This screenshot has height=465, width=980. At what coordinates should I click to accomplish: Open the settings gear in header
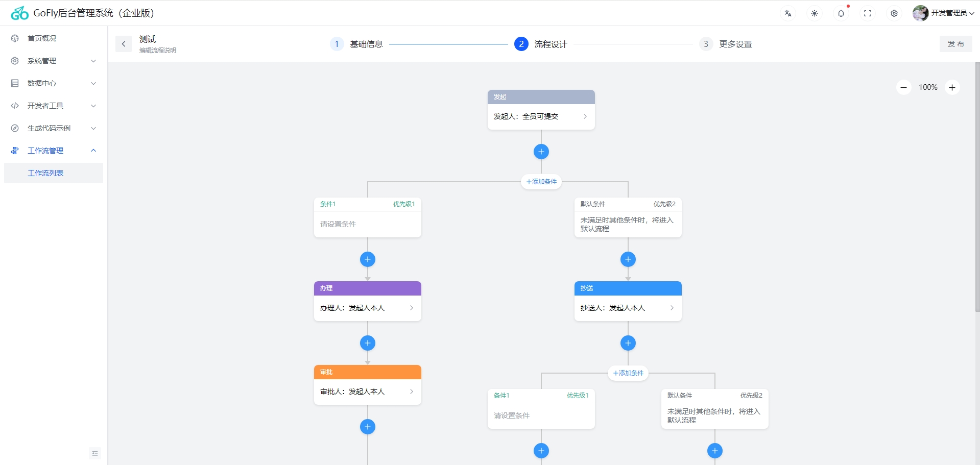click(894, 13)
